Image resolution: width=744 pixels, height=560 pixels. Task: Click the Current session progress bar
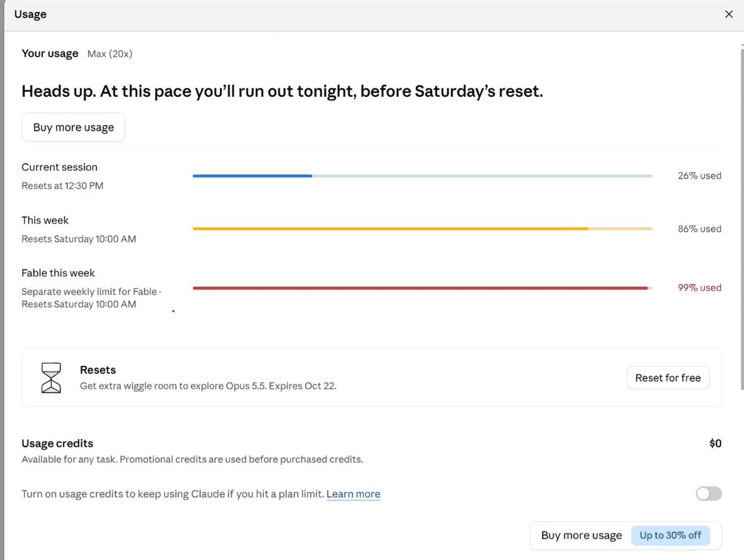[x=422, y=176]
